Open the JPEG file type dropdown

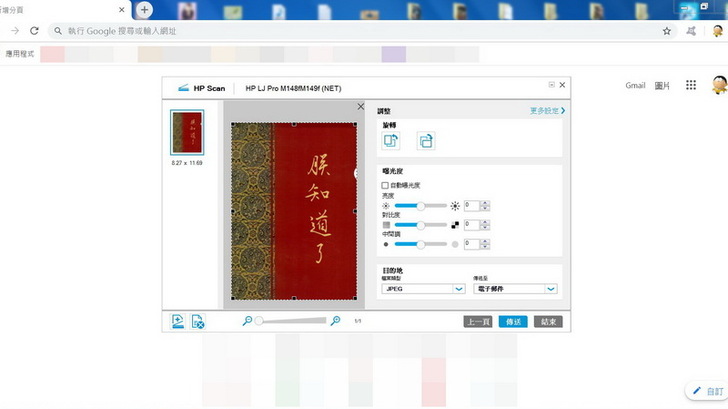tap(423, 289)
